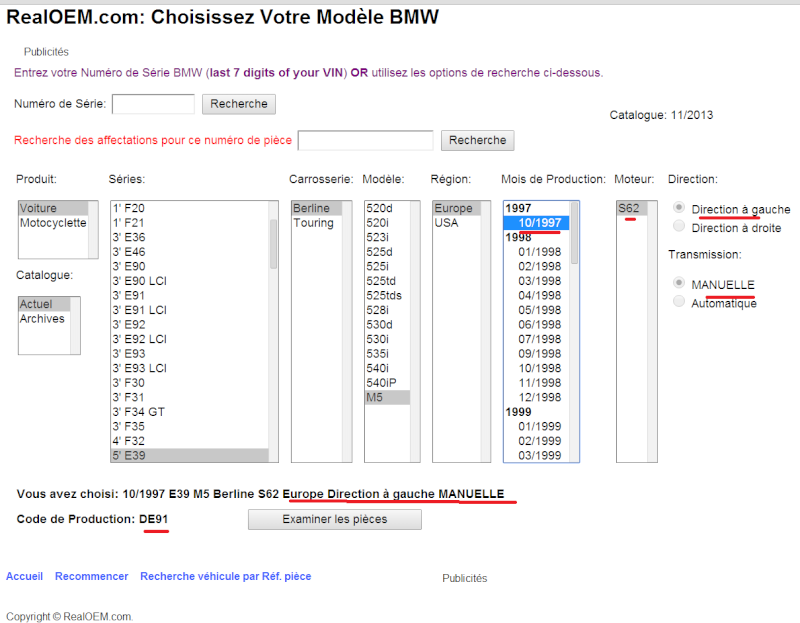Screen dimensions: 800x623
Task: Select 3' F30 in Séries list
Action: 190,383
